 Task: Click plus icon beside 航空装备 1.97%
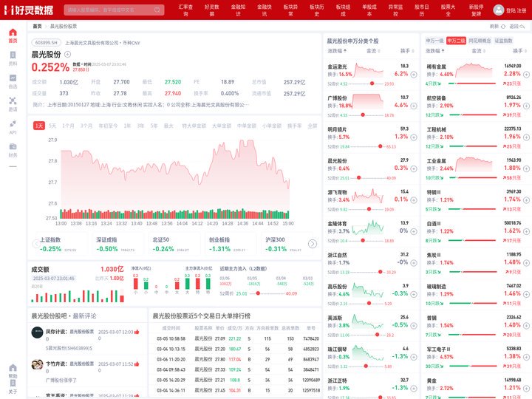point(526,106)
